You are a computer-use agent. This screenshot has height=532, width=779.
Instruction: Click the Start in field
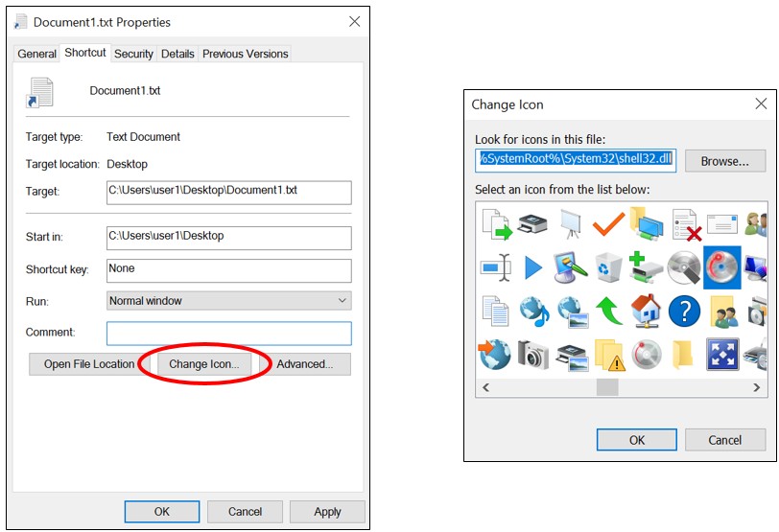(x=229, y=239)
